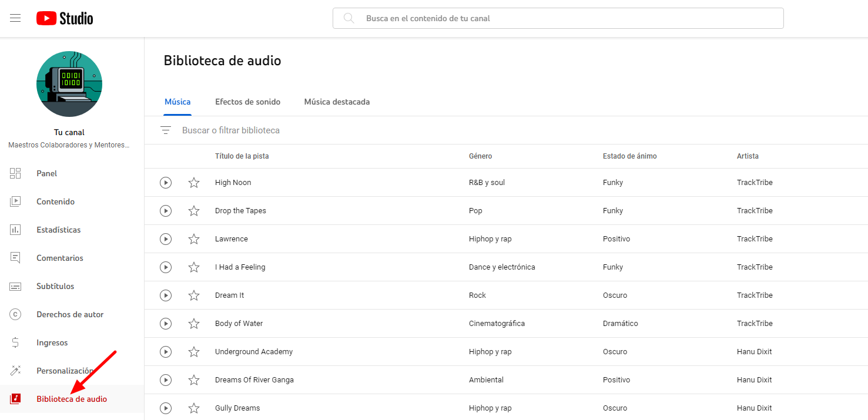Click the library filter icon

tap(166, 130)
